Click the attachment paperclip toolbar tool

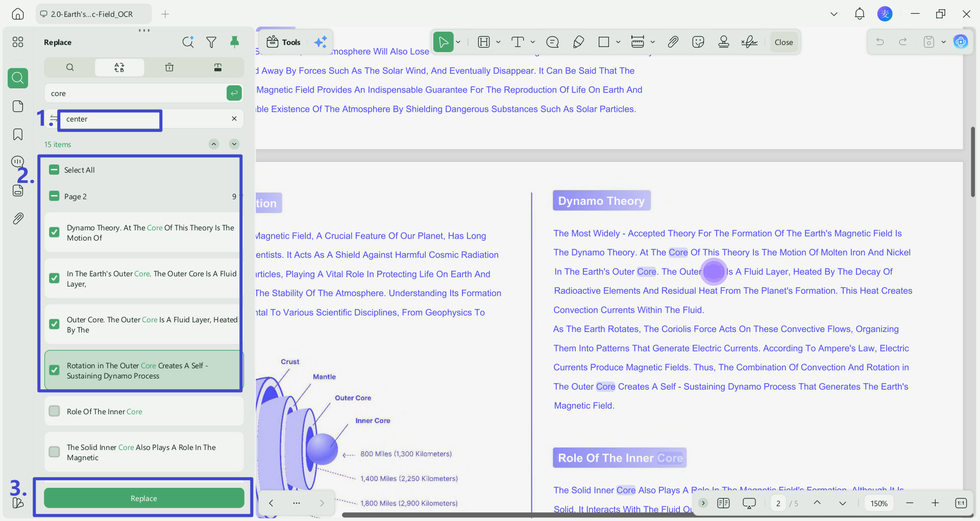[673, 42]
